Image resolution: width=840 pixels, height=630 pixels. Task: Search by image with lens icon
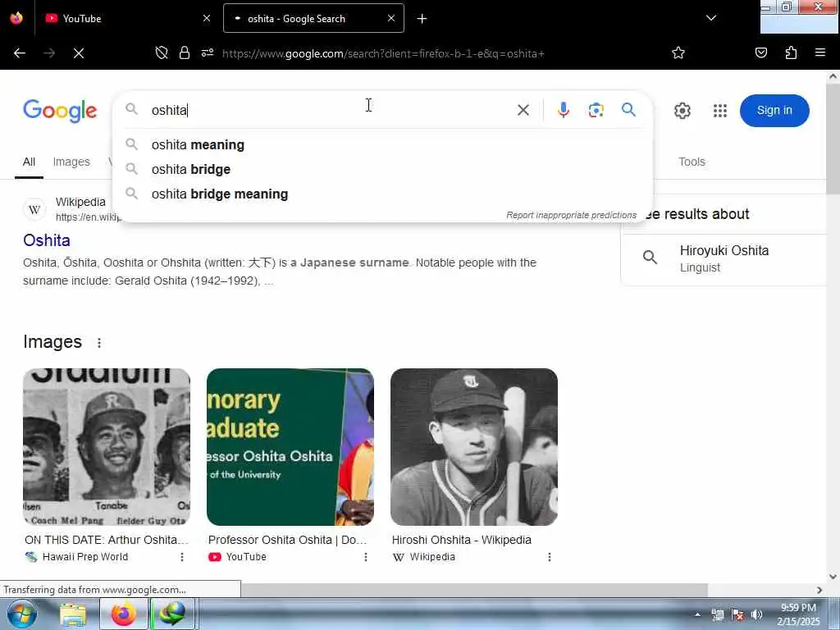(596, 111)
